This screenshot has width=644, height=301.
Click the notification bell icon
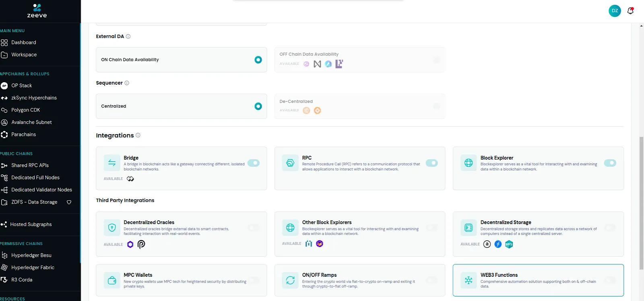coord(630,11)
